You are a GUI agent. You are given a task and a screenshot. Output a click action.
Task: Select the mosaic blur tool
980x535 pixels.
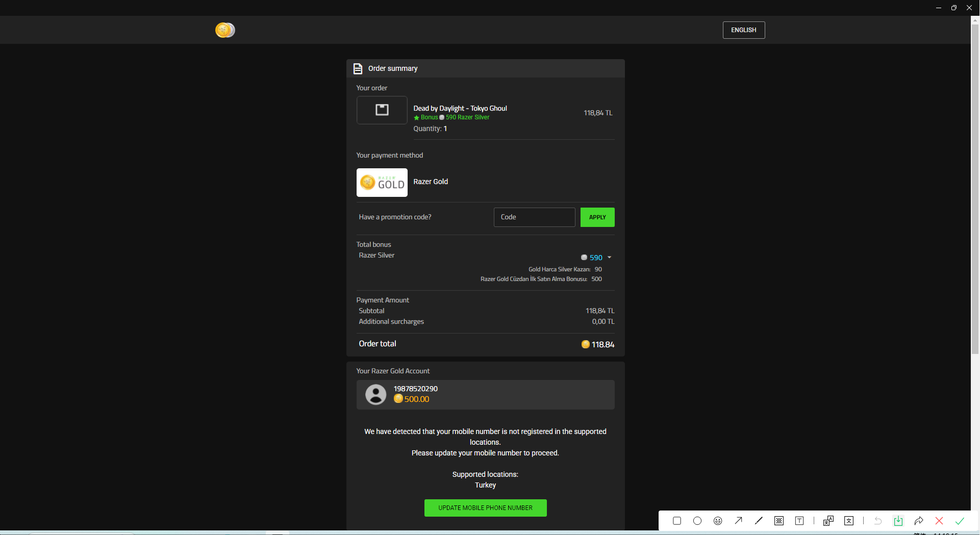click(779, 521)
